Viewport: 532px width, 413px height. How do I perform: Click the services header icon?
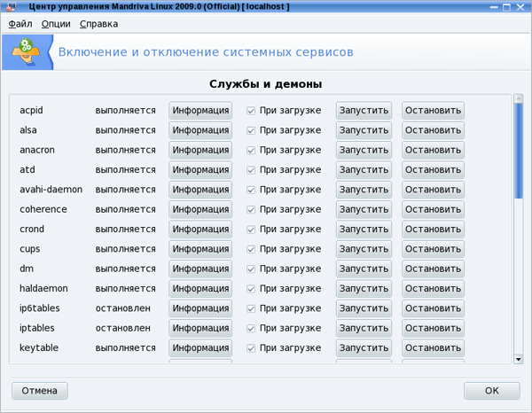[x=26, y=52]
